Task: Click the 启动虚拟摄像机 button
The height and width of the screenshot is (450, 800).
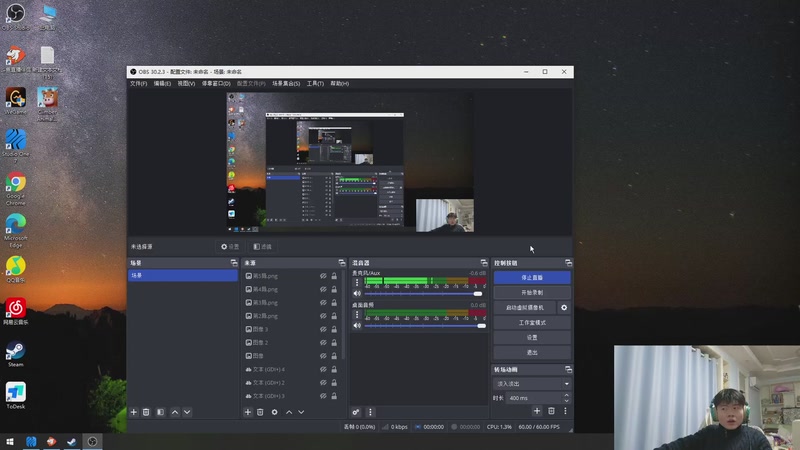Action: (524, 308)
